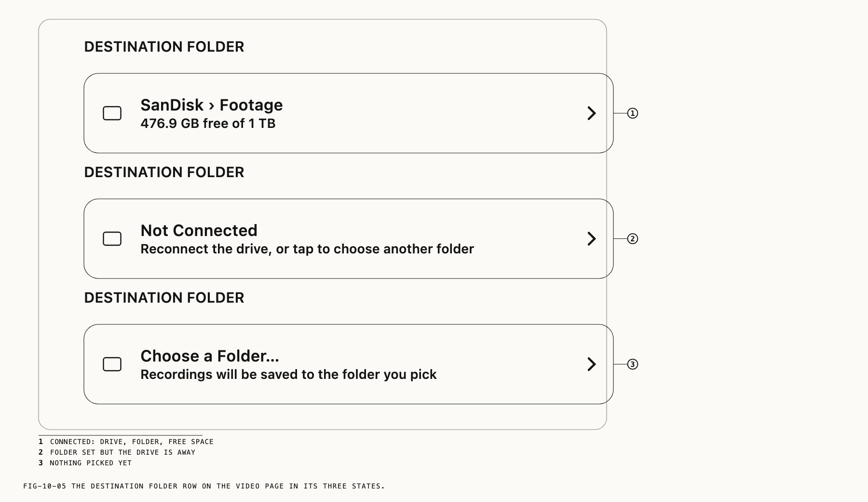Click the DESTINATION FOLDER heading above Not Connected
This screenshot has height=502, width=868.
(x=164, y=172)
